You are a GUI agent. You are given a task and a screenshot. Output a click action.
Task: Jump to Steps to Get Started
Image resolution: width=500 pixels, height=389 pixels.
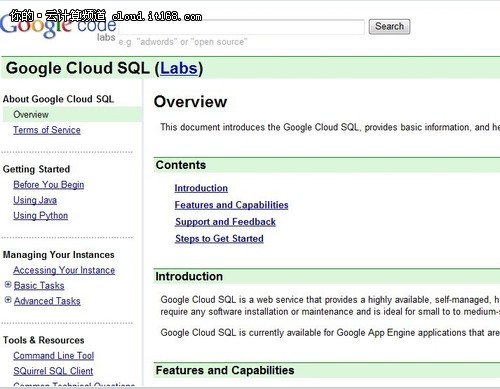point(219,239)
